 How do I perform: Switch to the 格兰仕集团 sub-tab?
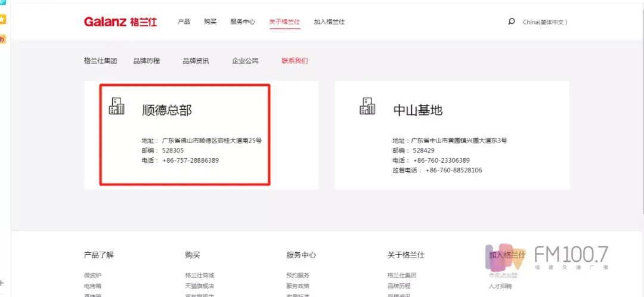[x=101, y=61]
